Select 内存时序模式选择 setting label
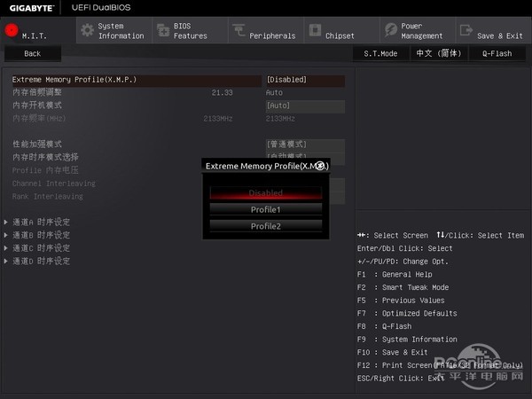This screenshot has width=532, height=399. [x=45, y=157]
